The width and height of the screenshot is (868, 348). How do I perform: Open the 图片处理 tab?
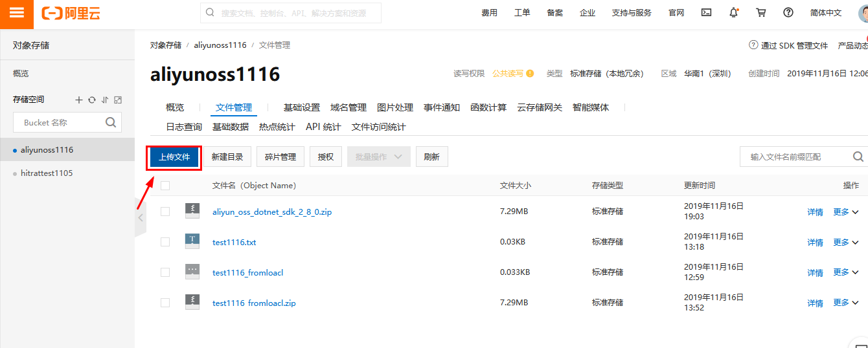(395, 107)
